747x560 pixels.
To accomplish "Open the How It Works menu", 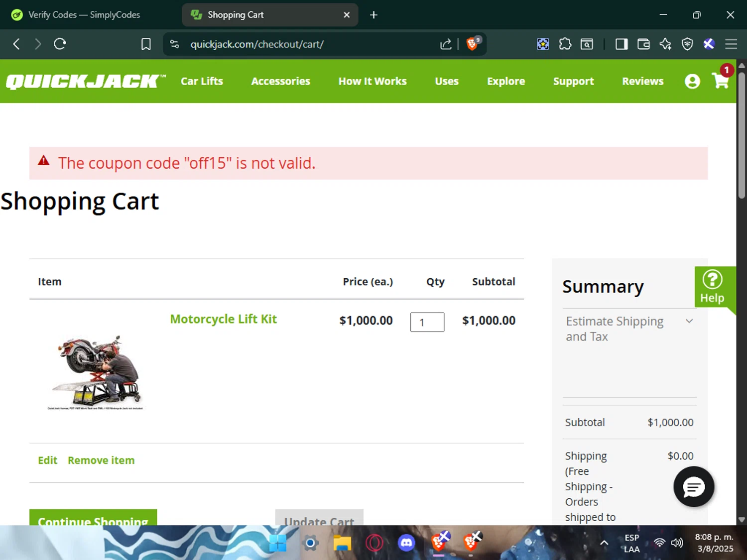I will (x=373, y=81).
